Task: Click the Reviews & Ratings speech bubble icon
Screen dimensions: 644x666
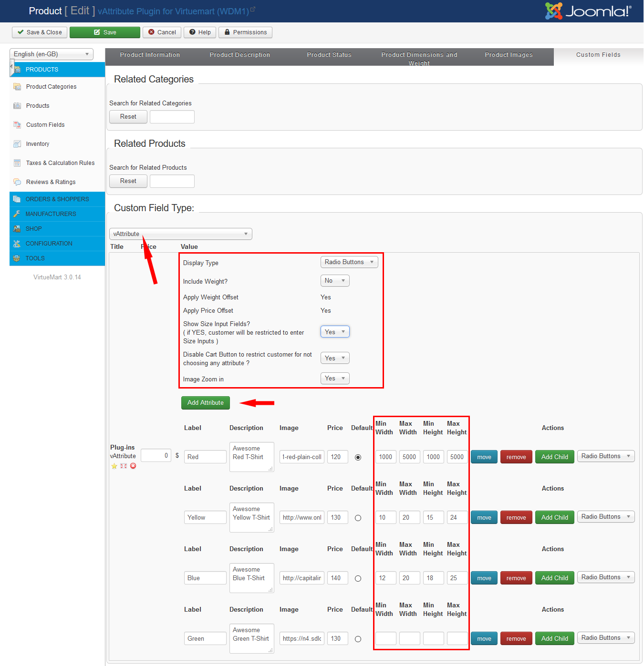Action: point(17,182)
